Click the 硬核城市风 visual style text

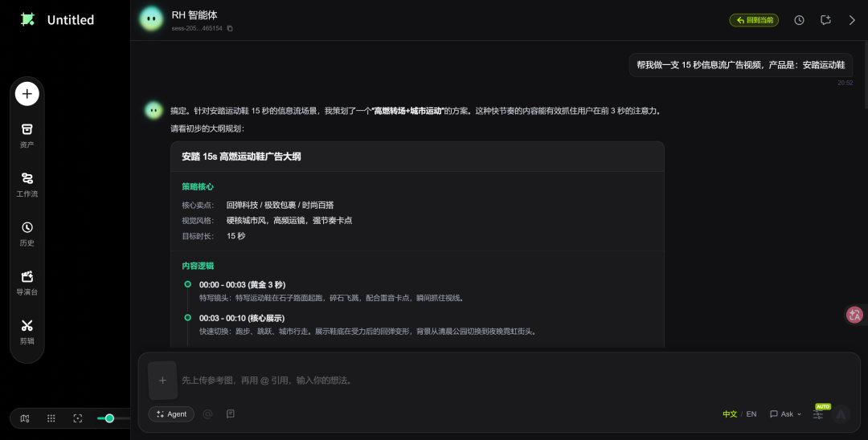point(289,221)
